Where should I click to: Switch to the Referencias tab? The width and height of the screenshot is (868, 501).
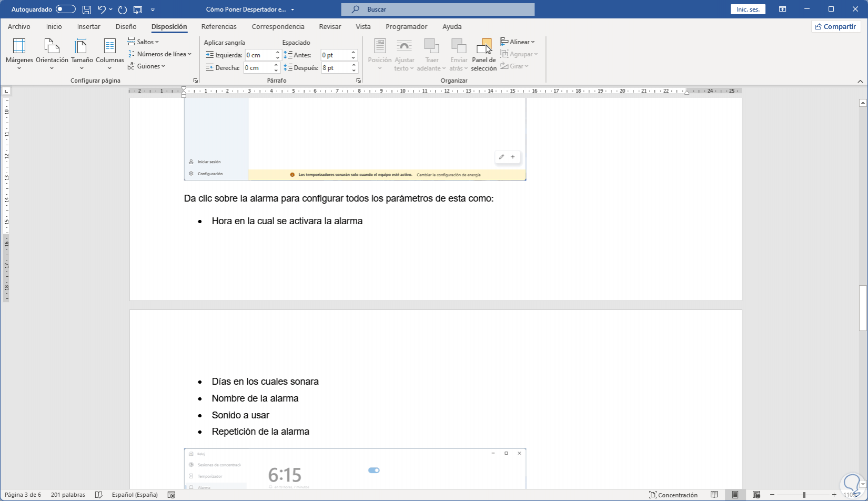219,26
